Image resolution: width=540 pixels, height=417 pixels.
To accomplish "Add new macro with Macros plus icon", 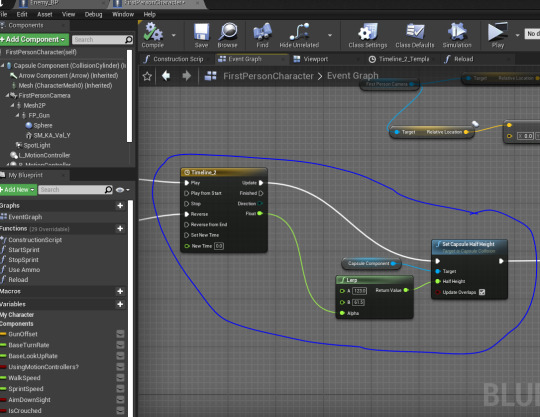I will coord(120,291).
